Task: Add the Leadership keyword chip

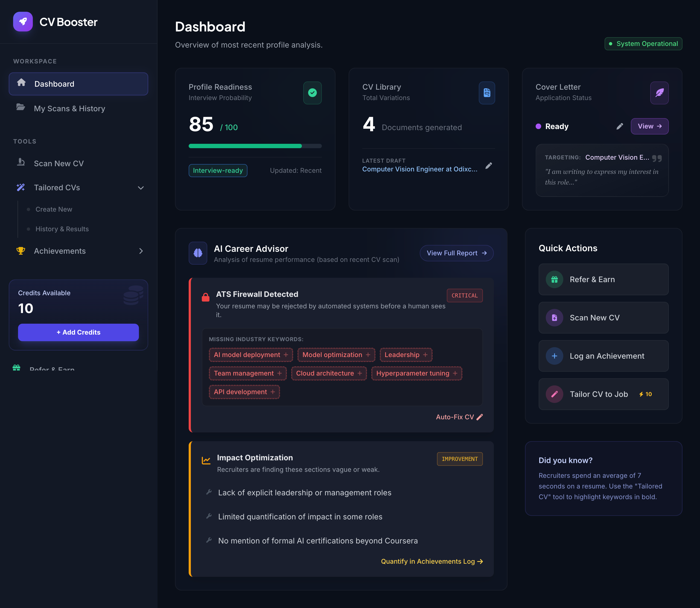Action: pos(406,355)
